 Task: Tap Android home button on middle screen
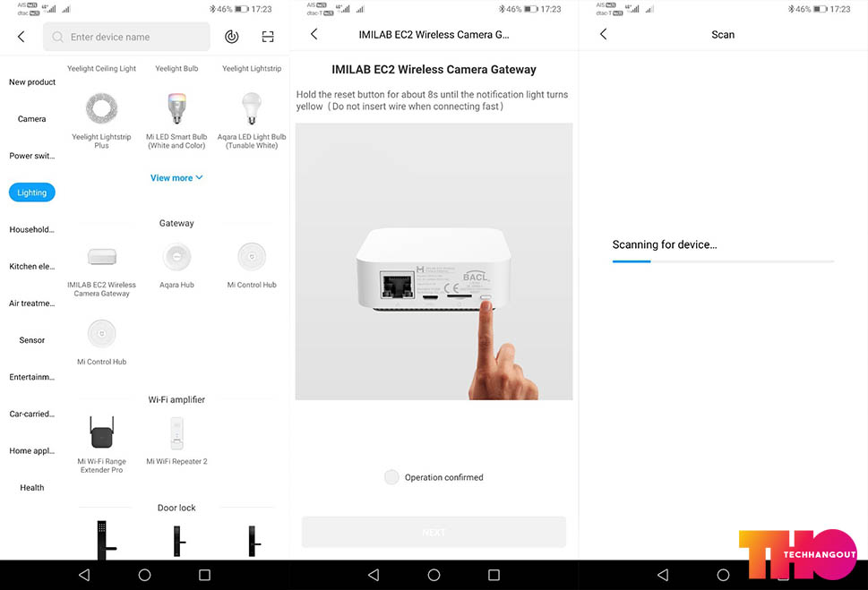pos(434,575)
